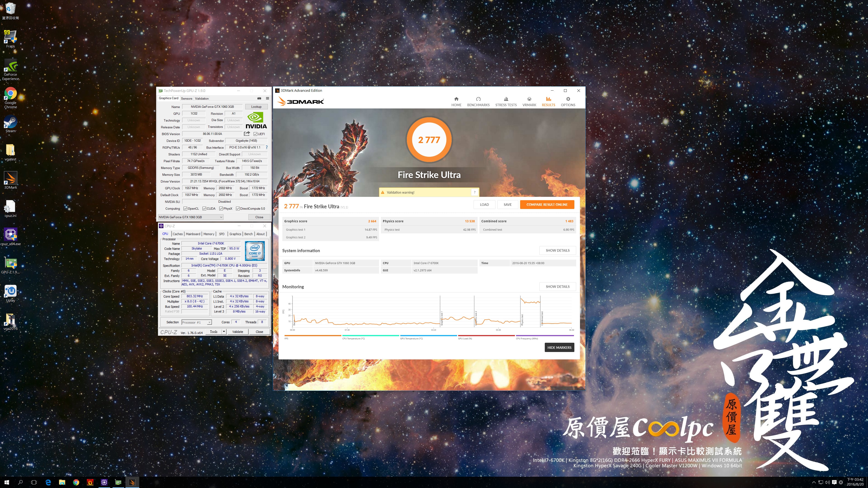Viewport: 868px width, 488px height.
Task: Click GPU Load red legend bar
Action: [x=486, y=335]
